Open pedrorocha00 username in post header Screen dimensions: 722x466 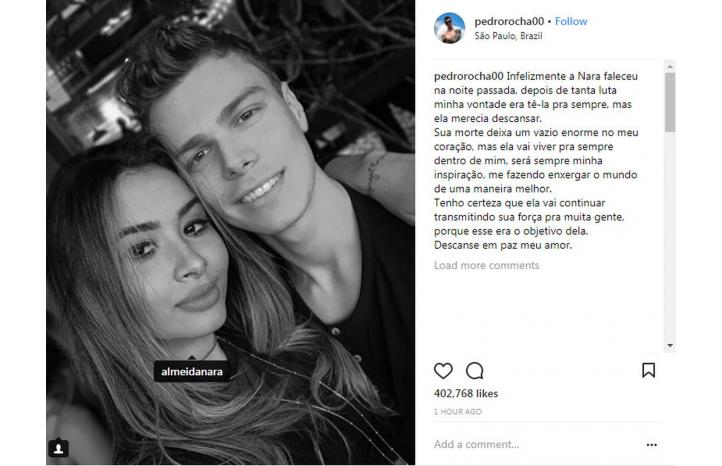[x=509, y=21]
